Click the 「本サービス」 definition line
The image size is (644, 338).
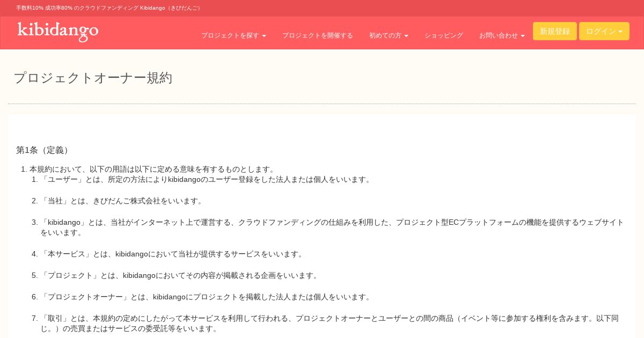click(173, 254)
